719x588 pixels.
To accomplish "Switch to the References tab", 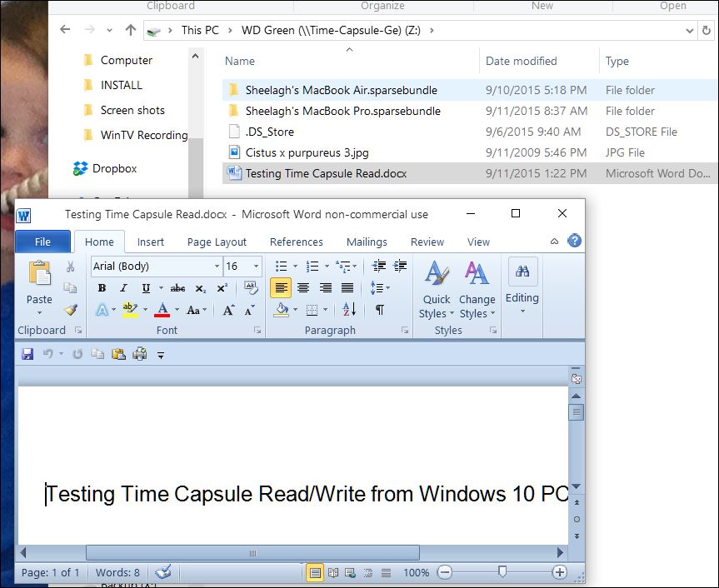I will pos(297,242).
